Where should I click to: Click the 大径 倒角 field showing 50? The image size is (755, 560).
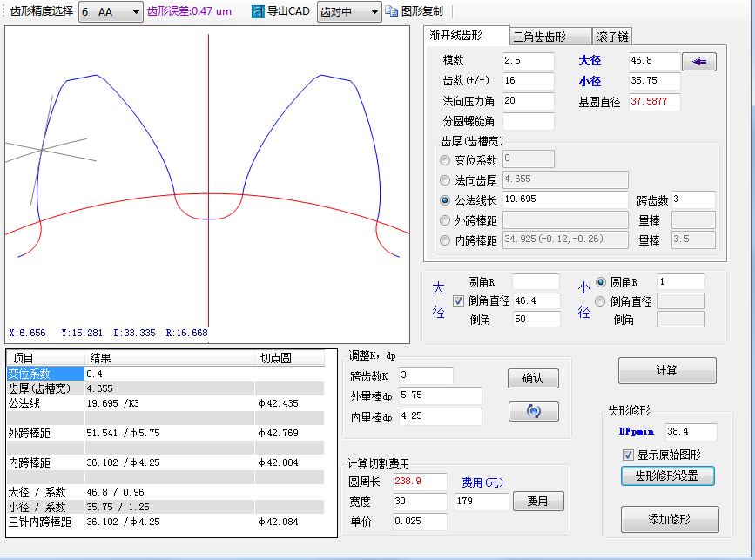[536, 320]
